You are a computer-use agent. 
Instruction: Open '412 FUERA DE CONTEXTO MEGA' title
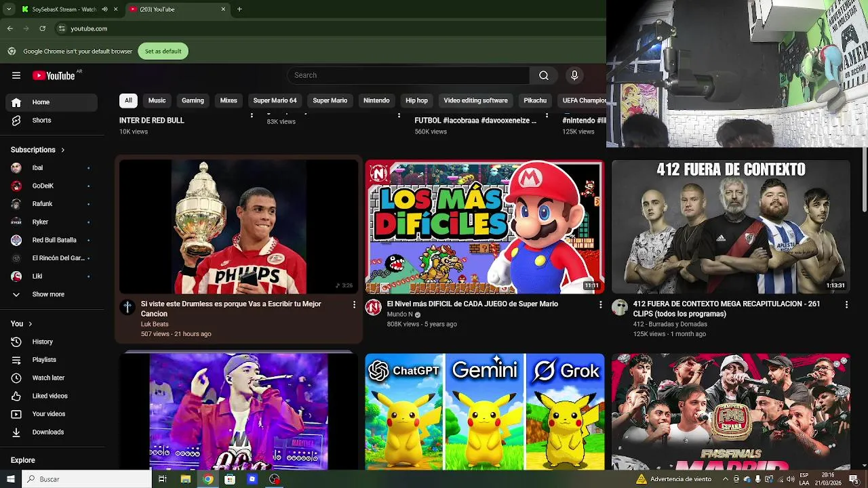click(726, 309)
